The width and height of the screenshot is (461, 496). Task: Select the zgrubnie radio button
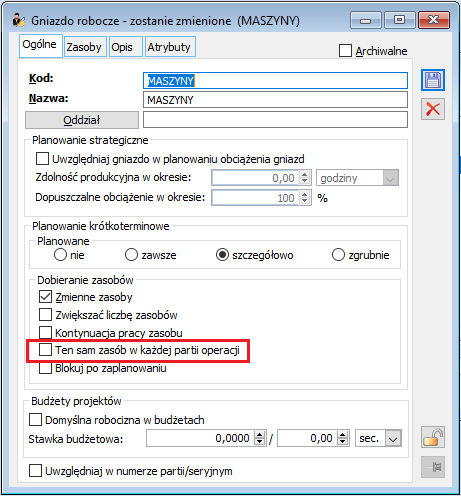pos(338,255)
